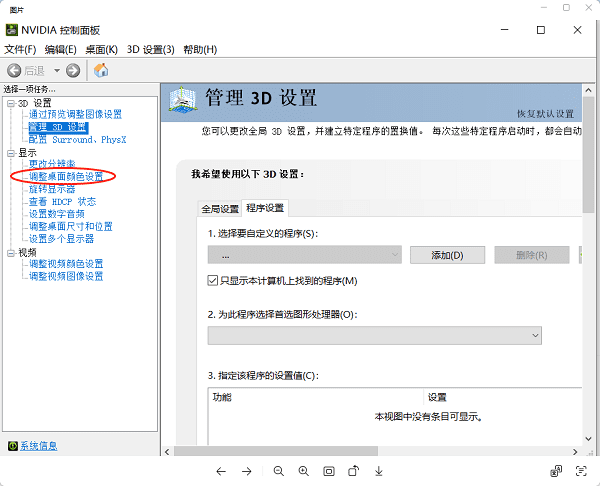Go to next image in photo viewer
This screenshot has height=486, width=600.
tap(246, 471)
